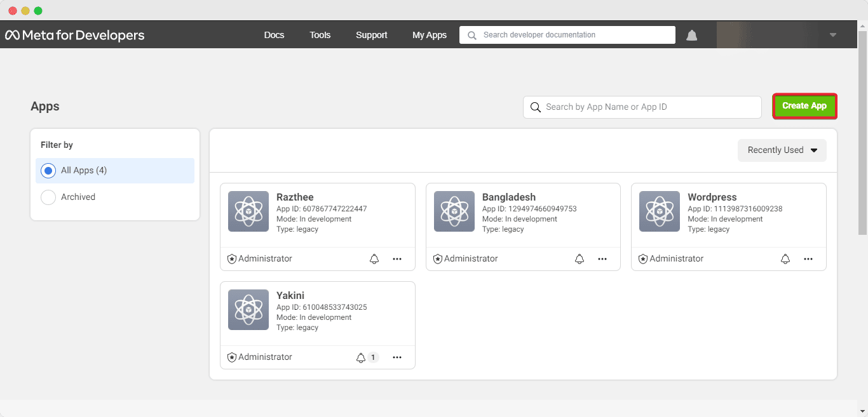Click the Razthee app atom icon
The width and height of the screenshot is (868, 417).
pyautogui.click(x=248, y=211)
